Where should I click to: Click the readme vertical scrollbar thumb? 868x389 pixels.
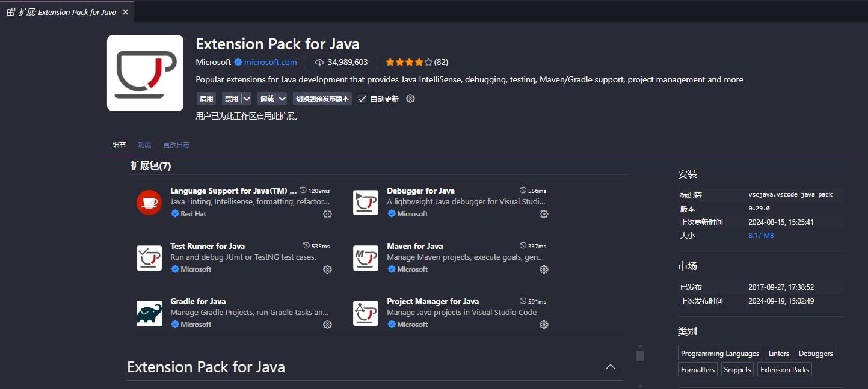point(641,355)
